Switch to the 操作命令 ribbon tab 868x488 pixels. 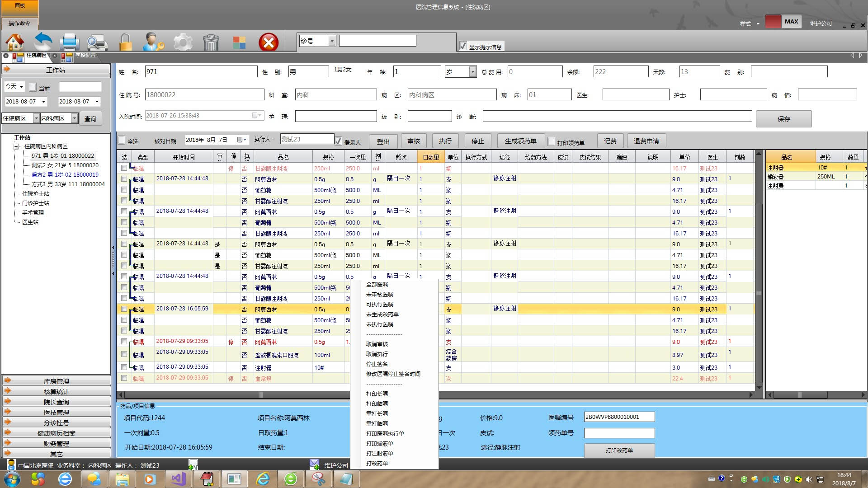pos(19,23)
